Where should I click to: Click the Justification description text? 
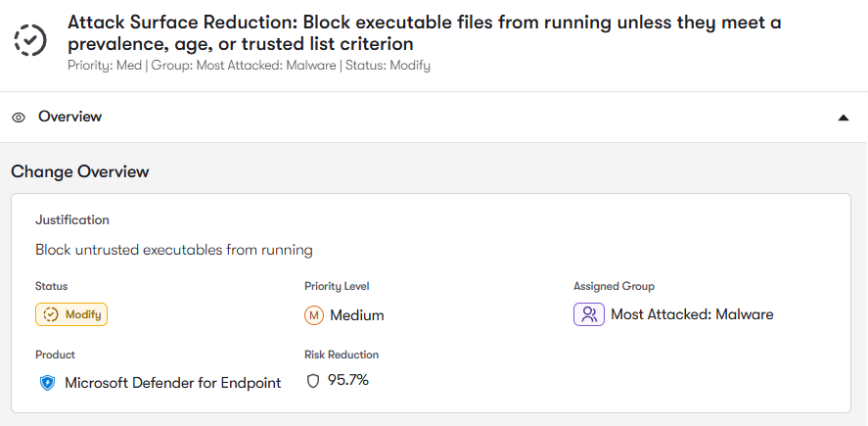(x=174, y=250)
